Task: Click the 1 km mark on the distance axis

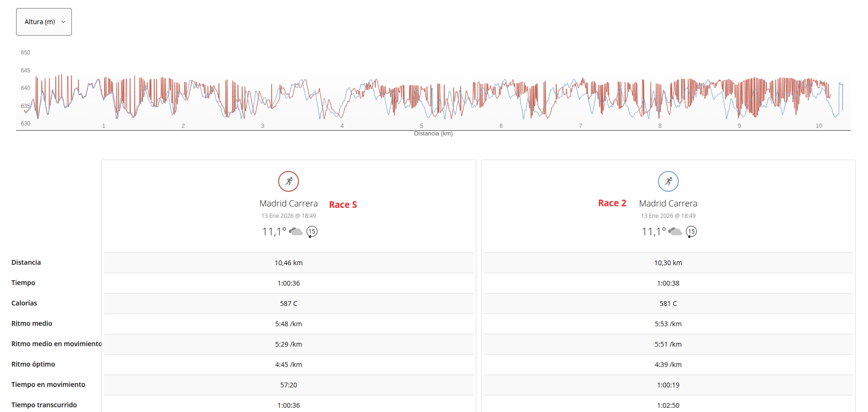Action: pos(104,126)
